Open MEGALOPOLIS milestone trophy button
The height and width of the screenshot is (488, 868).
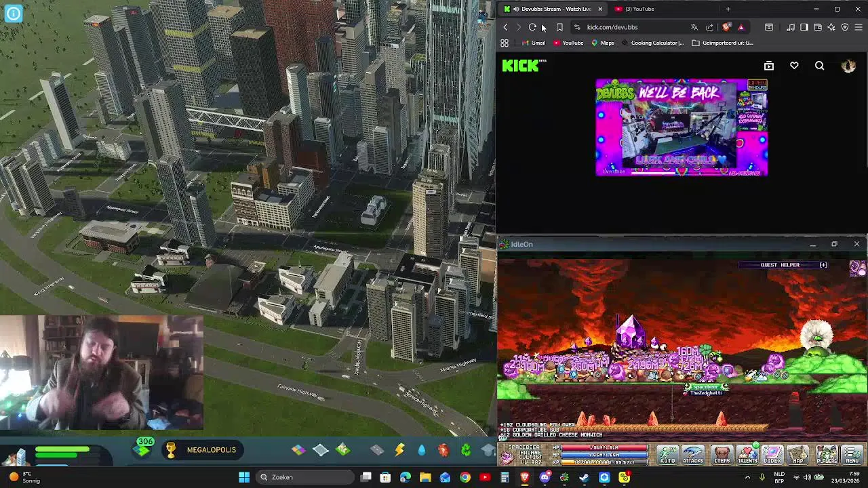point(203,449)
